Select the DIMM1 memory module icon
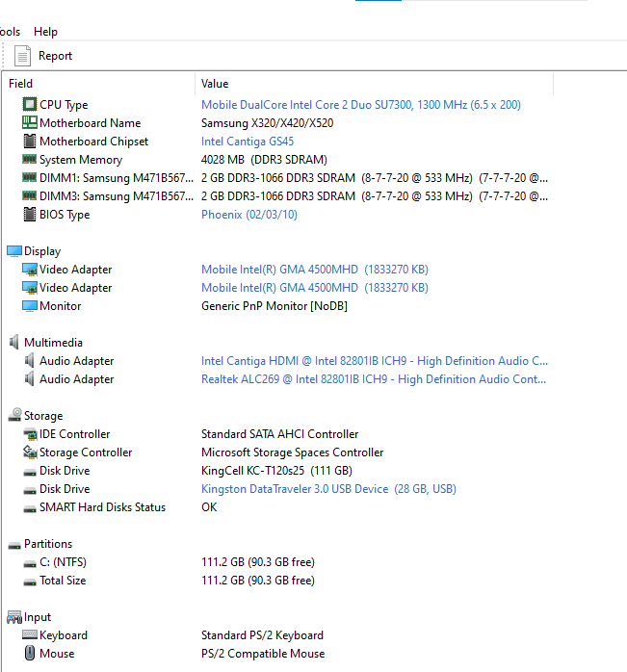This screenshot has width=627, height=672. pyautogui.click(x=29, y=177)
